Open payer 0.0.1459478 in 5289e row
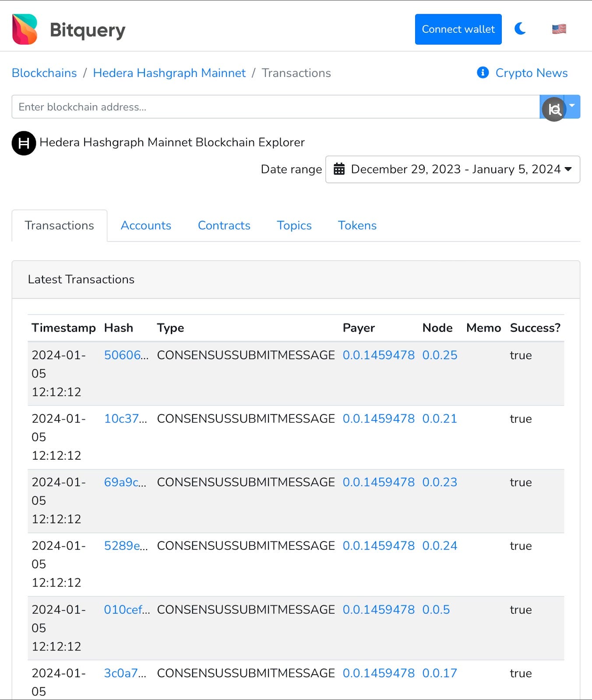This screenshot has width=592, height=700. [x=378, y=546]
